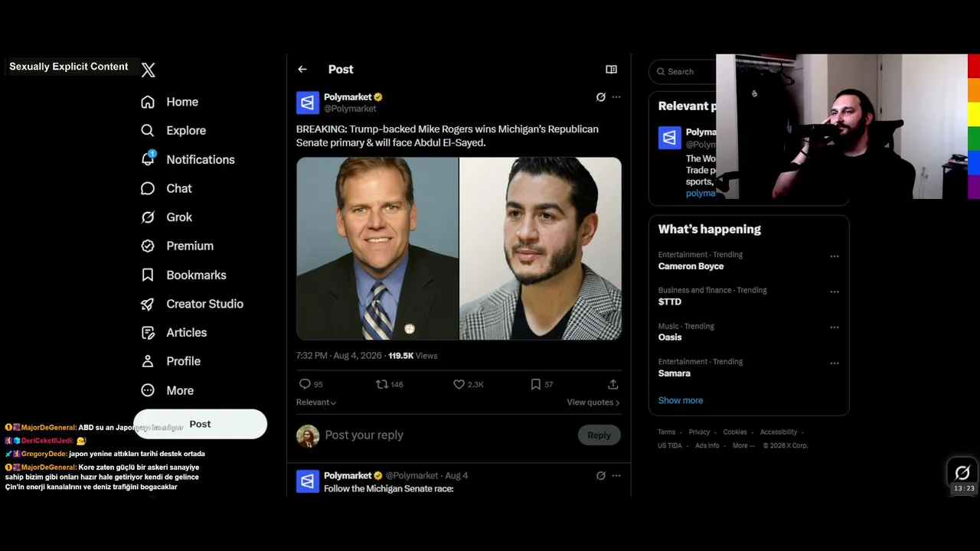Open reader view icon in Post header
Screen dimensions: 980x551
click(611, 70)
